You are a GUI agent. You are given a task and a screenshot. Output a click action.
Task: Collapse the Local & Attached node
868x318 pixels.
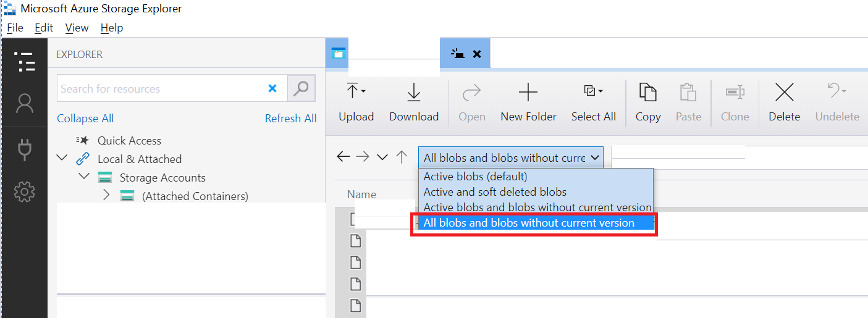click(x=62, y=158)
